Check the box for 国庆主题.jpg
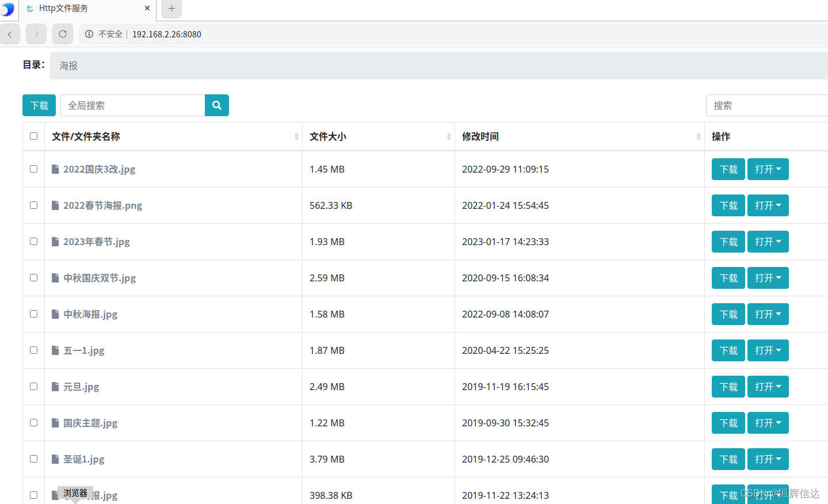Screen dimensions: 828x504 [33, 423]
